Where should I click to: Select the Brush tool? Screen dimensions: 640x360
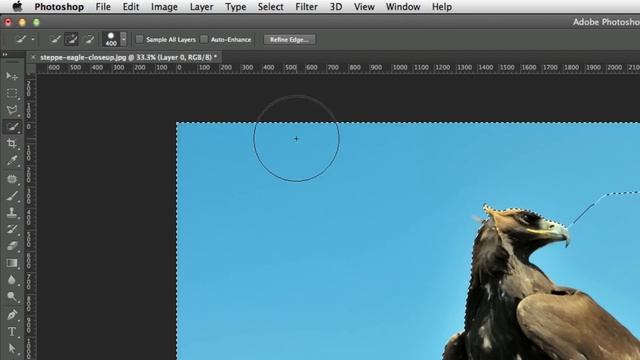tap(12, 196)
